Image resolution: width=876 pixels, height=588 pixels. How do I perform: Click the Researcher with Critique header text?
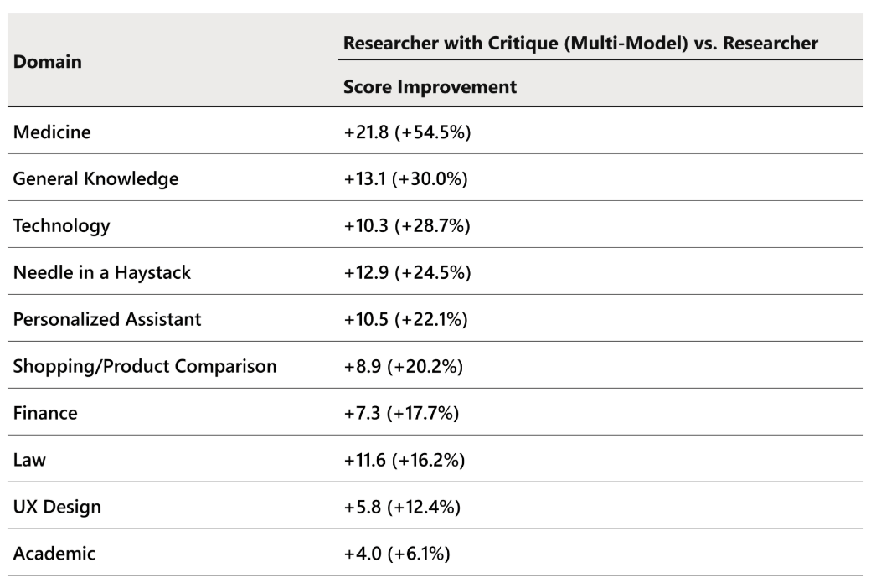coord(580,44)
